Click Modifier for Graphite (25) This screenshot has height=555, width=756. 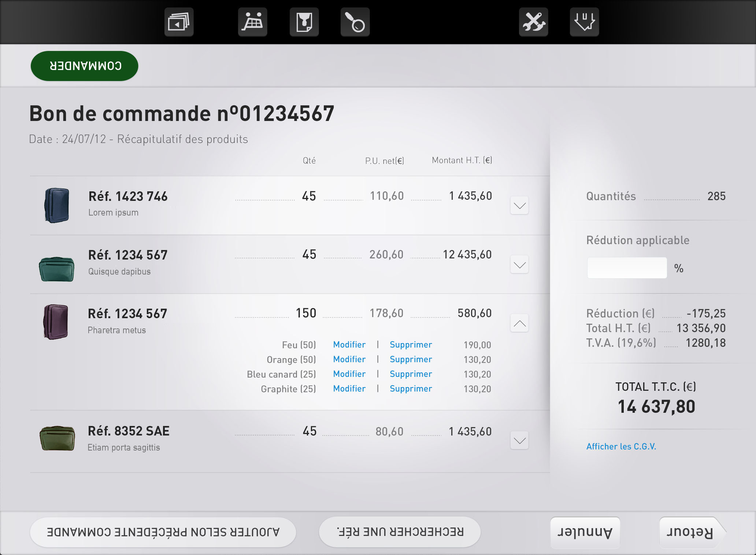tap(349, 389)
